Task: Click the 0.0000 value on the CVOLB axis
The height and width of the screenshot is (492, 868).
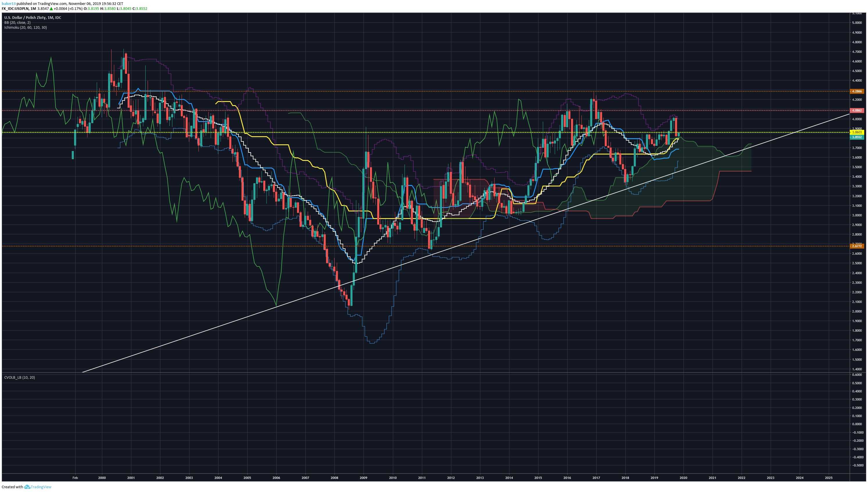Action: (x=857, y=424)
